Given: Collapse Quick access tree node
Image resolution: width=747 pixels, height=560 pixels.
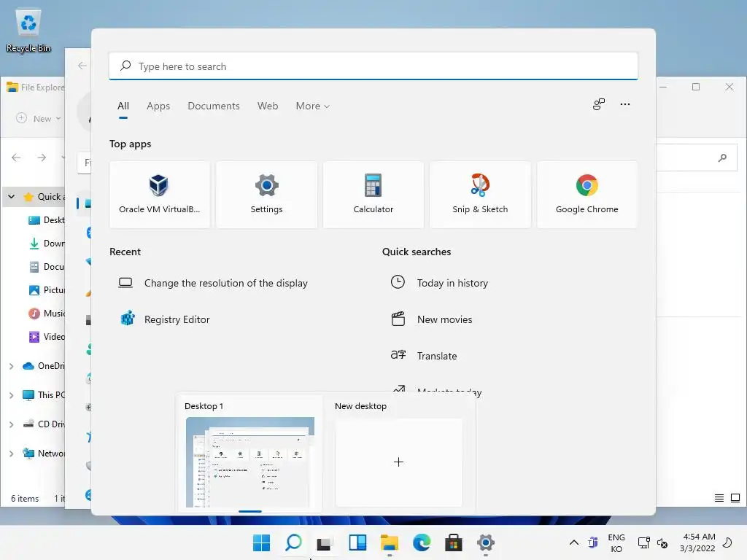Looking at the screenshot, I should [x=12, y=197].
